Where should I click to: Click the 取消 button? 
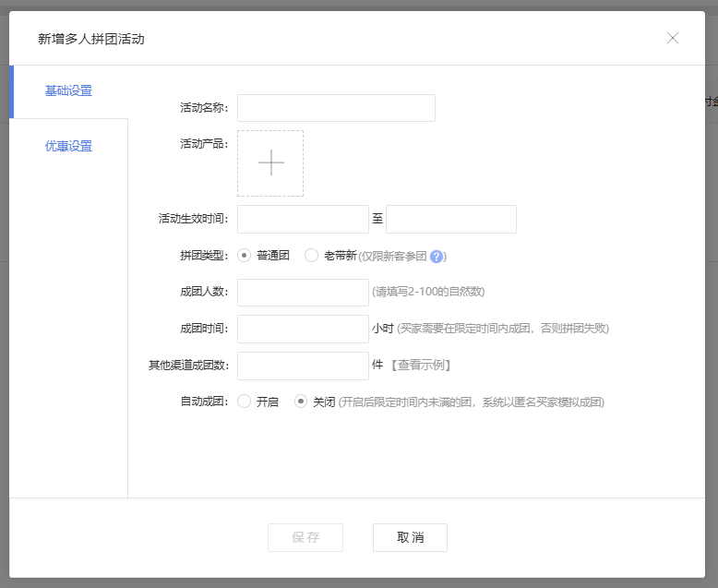pos(410,537)
